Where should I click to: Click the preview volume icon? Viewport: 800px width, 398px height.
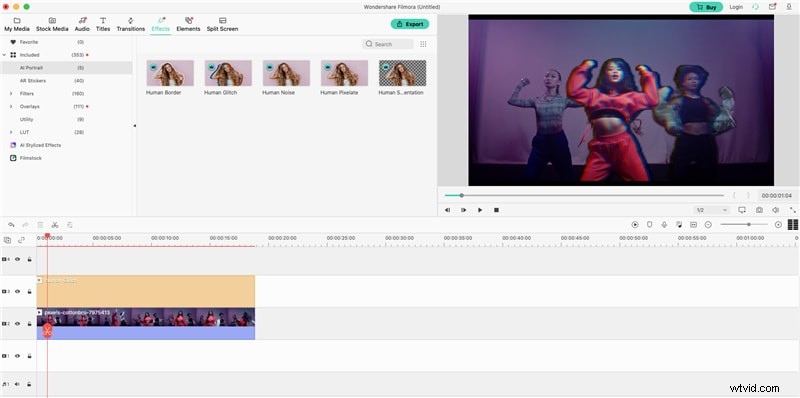776,210
